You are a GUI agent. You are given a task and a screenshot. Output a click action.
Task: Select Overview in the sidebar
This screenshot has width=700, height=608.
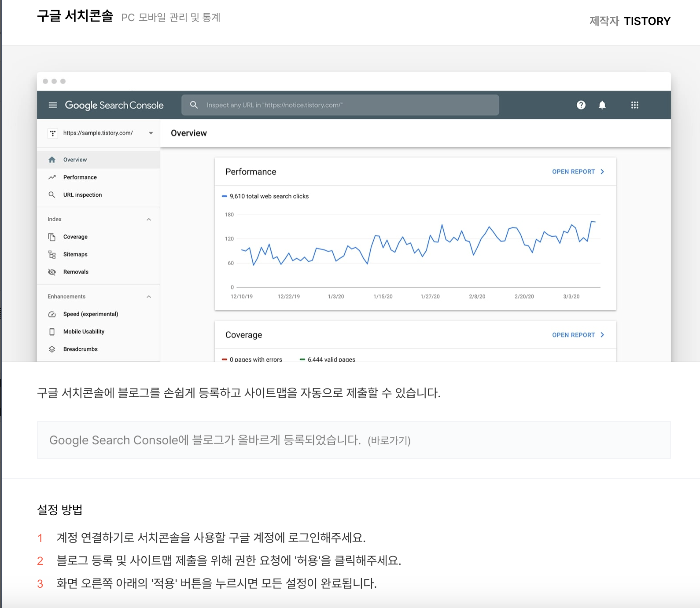tap(99, 160)
